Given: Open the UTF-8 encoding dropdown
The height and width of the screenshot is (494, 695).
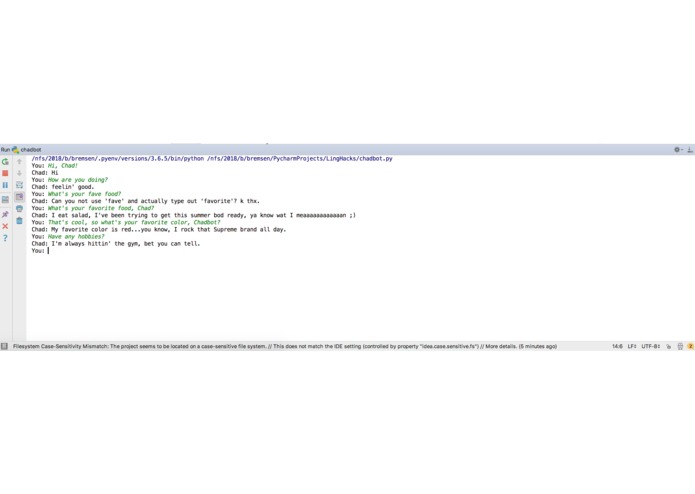Looking at the screenshot, I should [651, 346].
